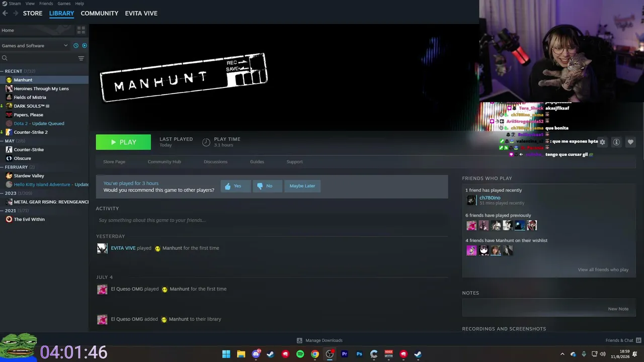This screenshot has height=362, width=644.
Task: Open Manhunt Guides
Action: [257, 162]
